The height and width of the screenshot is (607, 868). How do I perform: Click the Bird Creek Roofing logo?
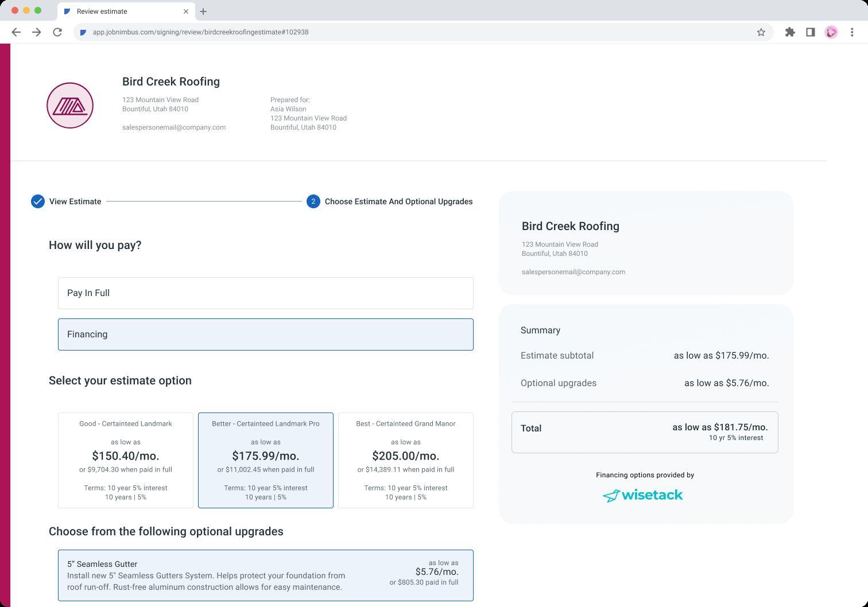[x=70, y=106]
